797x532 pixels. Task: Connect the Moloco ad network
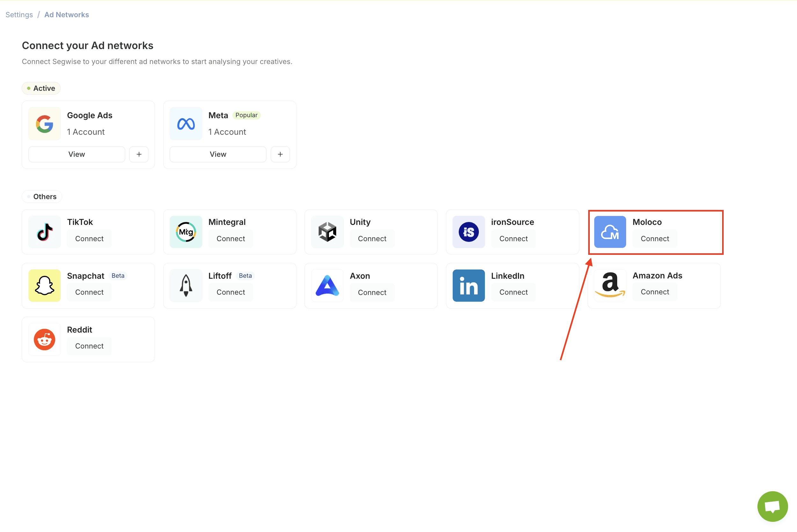(x=654, y=239)
